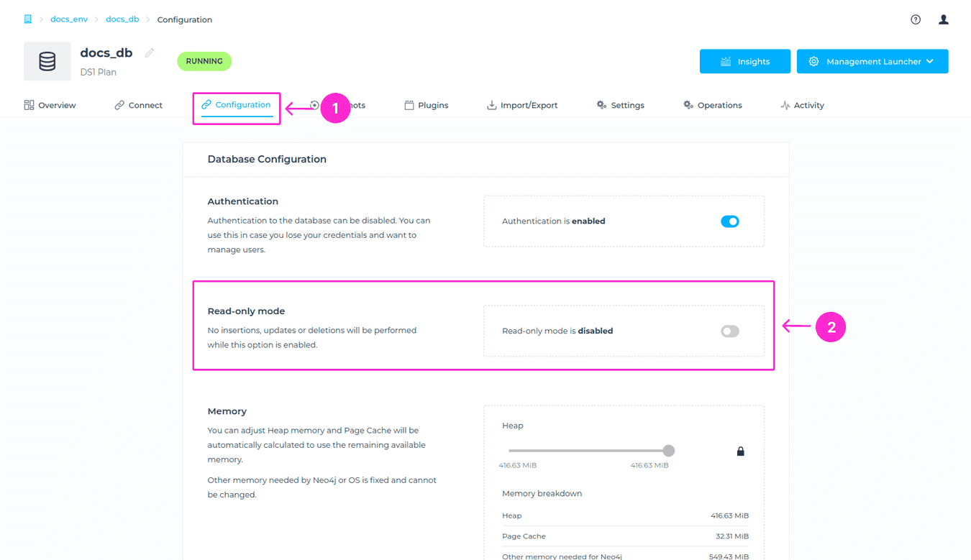Click the Import/Export download icon

(491, 104)
